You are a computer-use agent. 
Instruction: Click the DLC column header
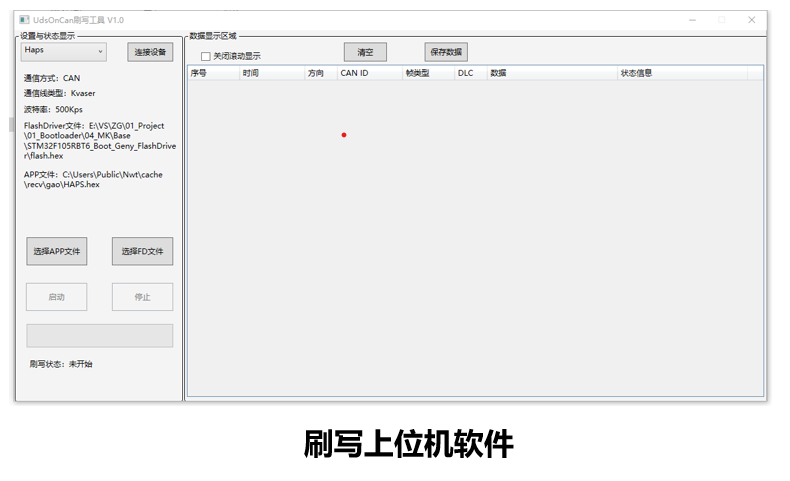pyautogui.click(x=471, y=73)
